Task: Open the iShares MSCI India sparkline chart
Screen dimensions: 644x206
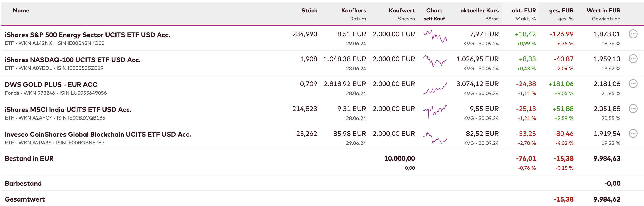Action: pyautogui.click(x=435, y=112)
